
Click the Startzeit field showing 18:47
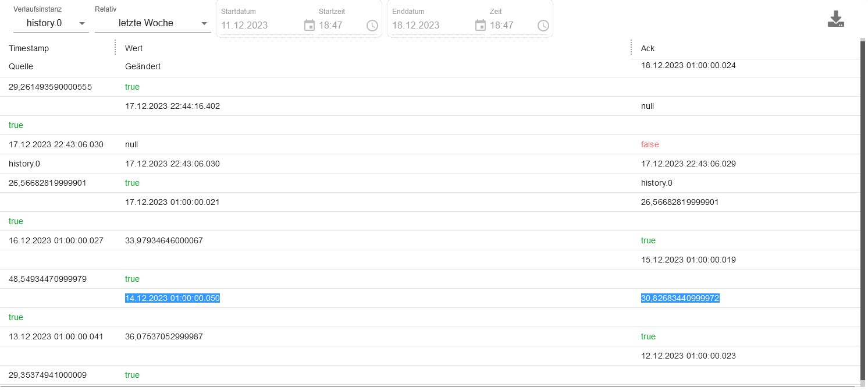tap(340, 25)
